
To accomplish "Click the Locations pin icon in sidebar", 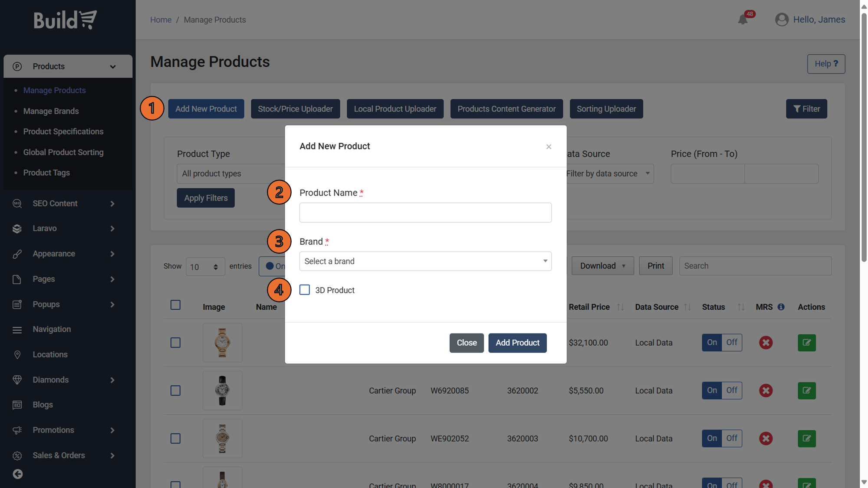I will [17, 354].
